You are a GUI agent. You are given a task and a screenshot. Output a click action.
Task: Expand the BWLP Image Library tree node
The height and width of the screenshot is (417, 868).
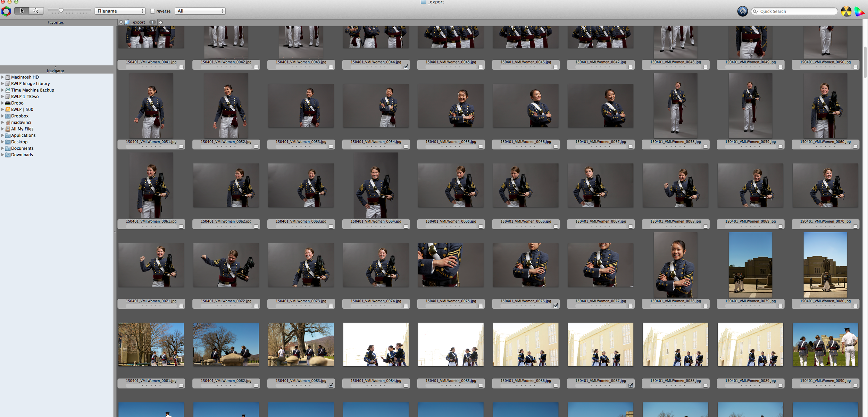tap(2, 84)
